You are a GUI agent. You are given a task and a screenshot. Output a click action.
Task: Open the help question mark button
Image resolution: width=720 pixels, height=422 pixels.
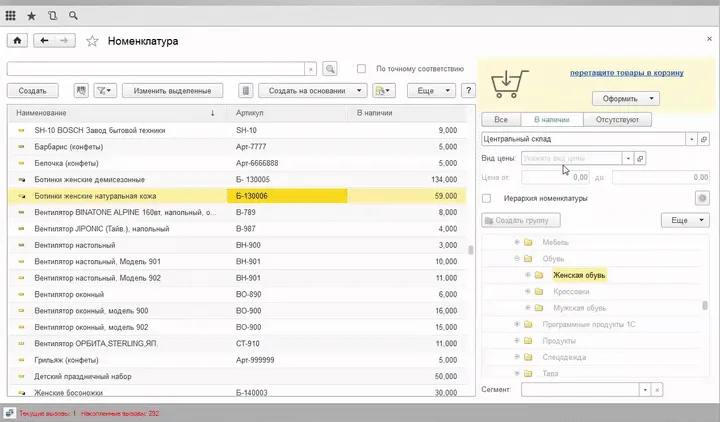467,90
